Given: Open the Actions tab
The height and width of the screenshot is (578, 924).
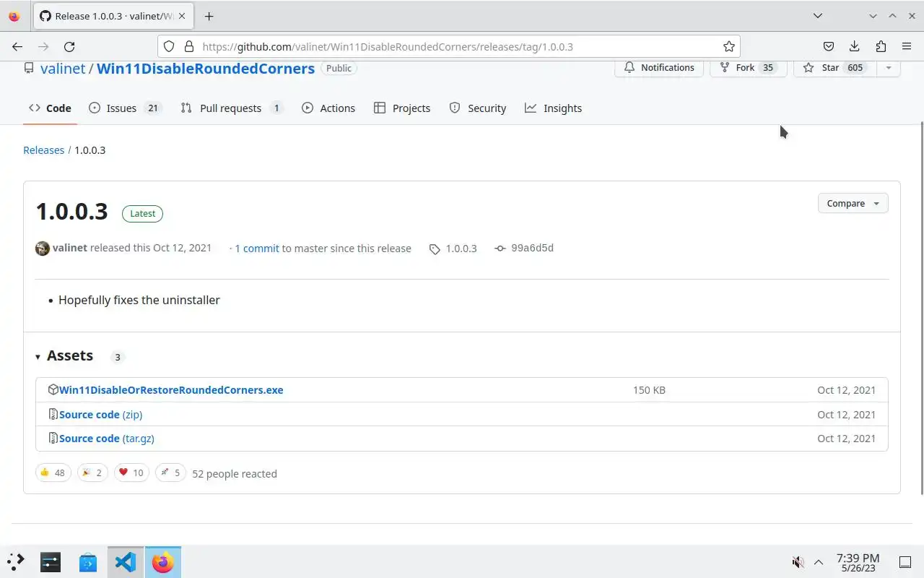Looking at the screenshot, I should (328, 108).
